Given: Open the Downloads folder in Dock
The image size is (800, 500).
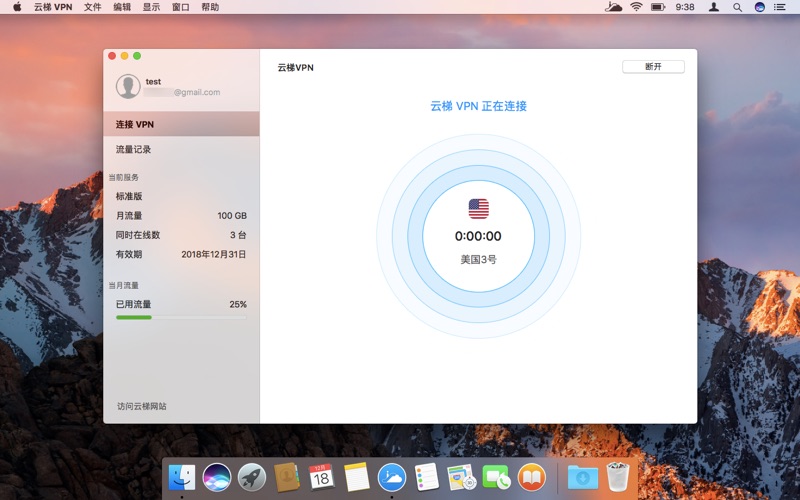Looking at the screenshot, I should pyautogui.click(x=583, y=478).
